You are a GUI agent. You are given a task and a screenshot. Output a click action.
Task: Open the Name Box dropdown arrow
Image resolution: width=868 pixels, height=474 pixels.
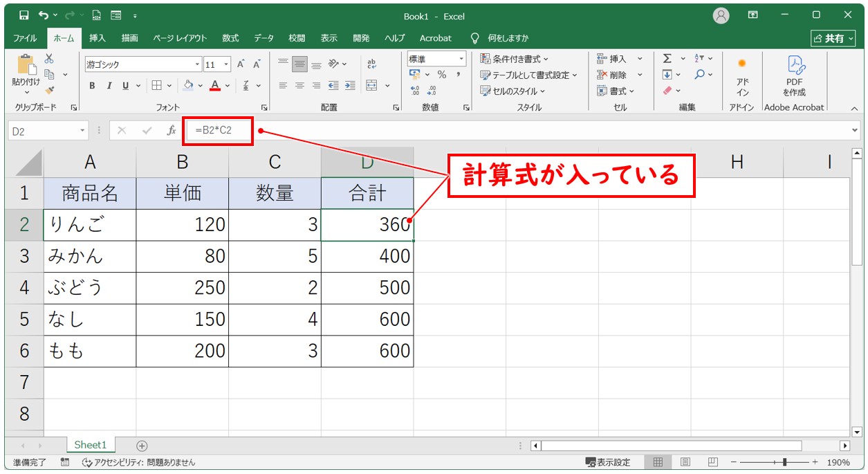point(83,130)
